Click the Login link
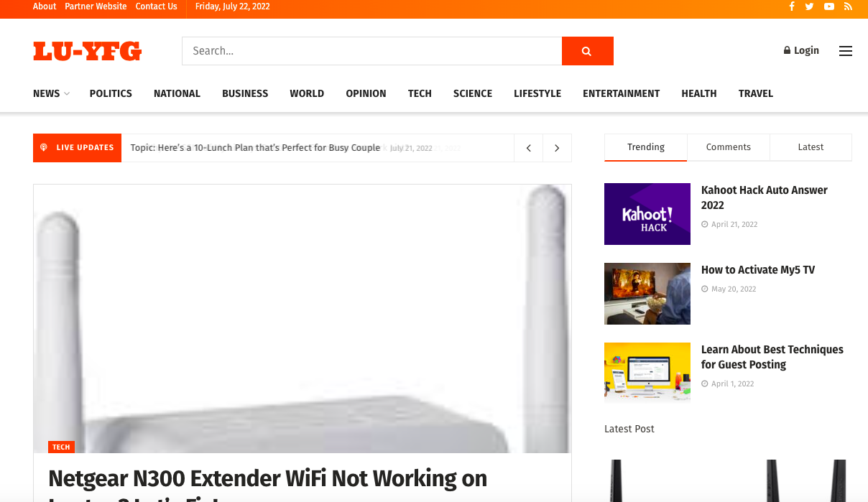 pos(801,50)
